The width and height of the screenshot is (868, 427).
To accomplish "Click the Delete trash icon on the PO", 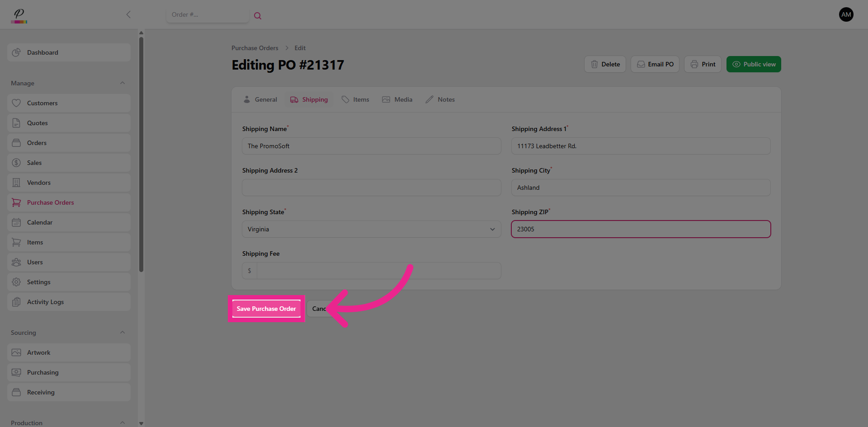I will [x=594, y=64].
